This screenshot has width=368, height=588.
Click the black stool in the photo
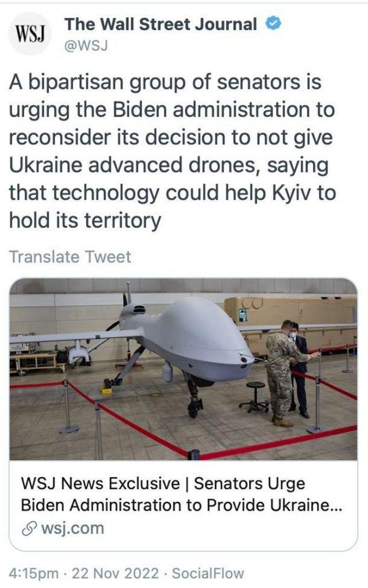pyautogui.click(x=255, y=397)
